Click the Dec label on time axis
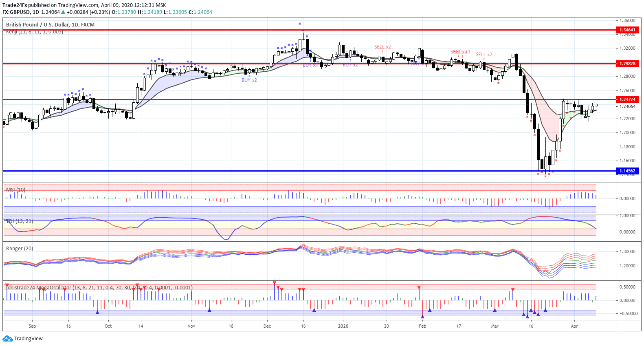Screen dimensions: 644x346 tap(267, 326)
